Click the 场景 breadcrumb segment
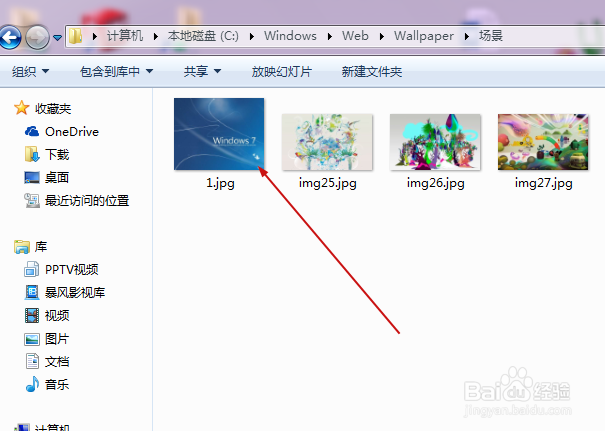 [x=491, y=36]
